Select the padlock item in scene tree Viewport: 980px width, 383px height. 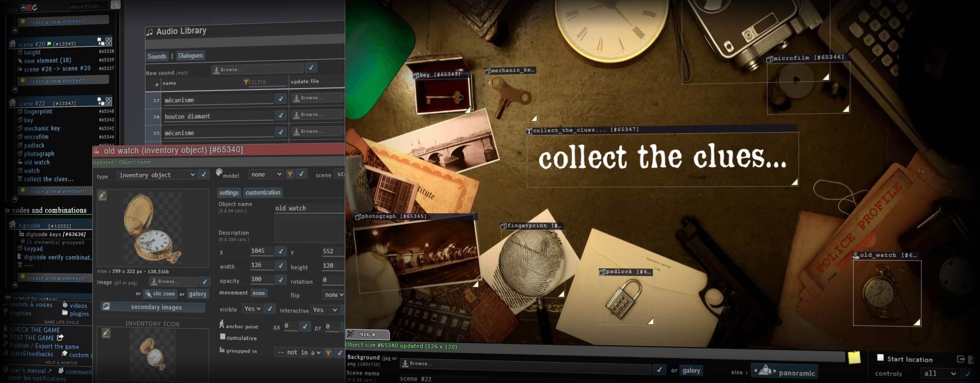(34, 146)
